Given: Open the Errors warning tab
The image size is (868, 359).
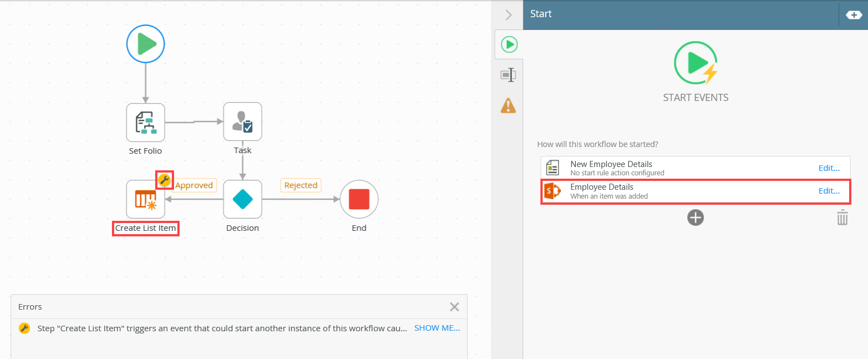Looking at the screenshot, I should click(x=508, y=105).
